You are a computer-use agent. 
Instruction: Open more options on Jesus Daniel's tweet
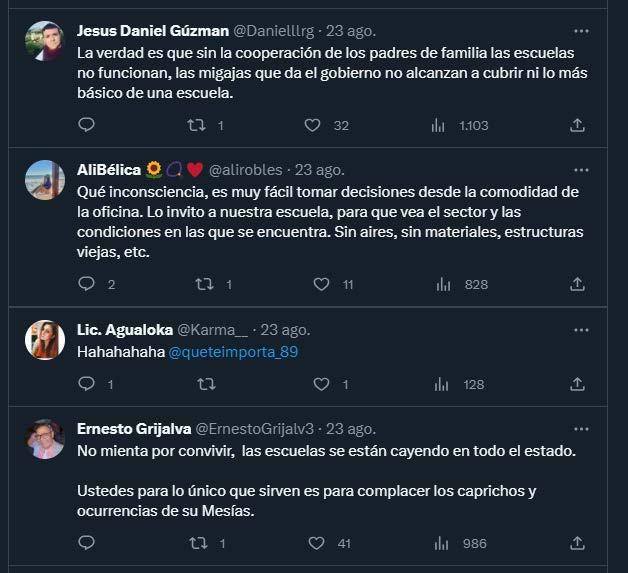tap(581, 29)
